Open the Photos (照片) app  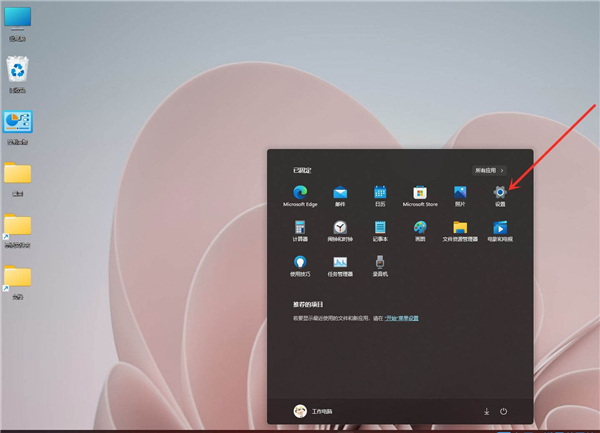point(460,196)
